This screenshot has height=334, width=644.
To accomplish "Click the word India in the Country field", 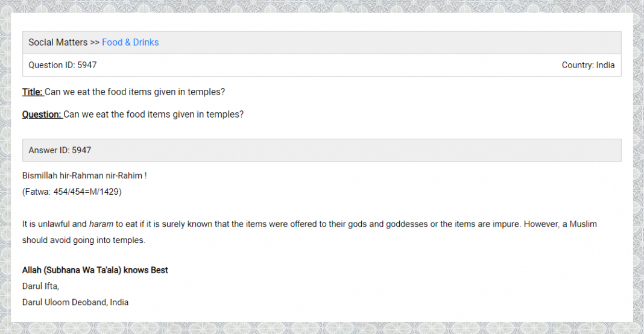I will tap(605, 65).
